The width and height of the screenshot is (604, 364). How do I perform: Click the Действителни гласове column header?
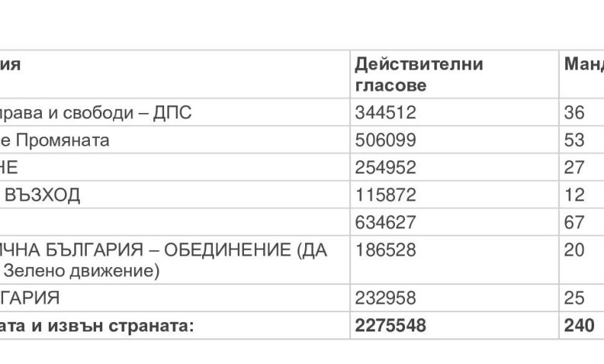point(419,74)
